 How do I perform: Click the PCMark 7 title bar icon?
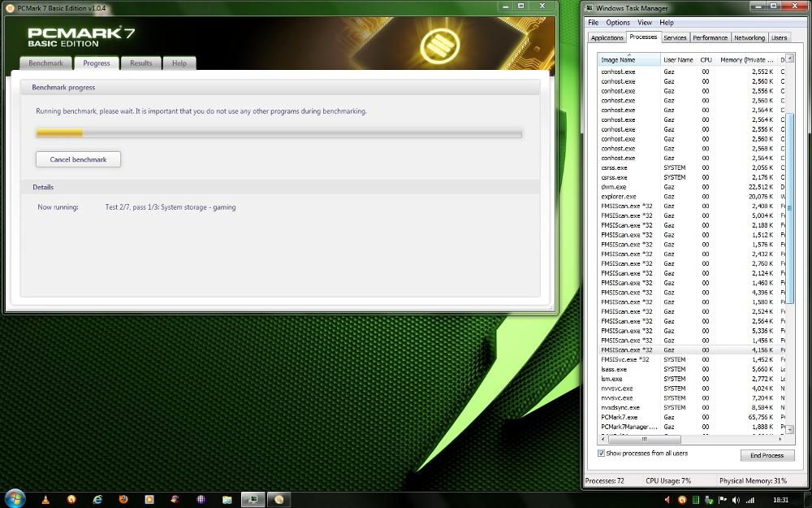[10, 8]
